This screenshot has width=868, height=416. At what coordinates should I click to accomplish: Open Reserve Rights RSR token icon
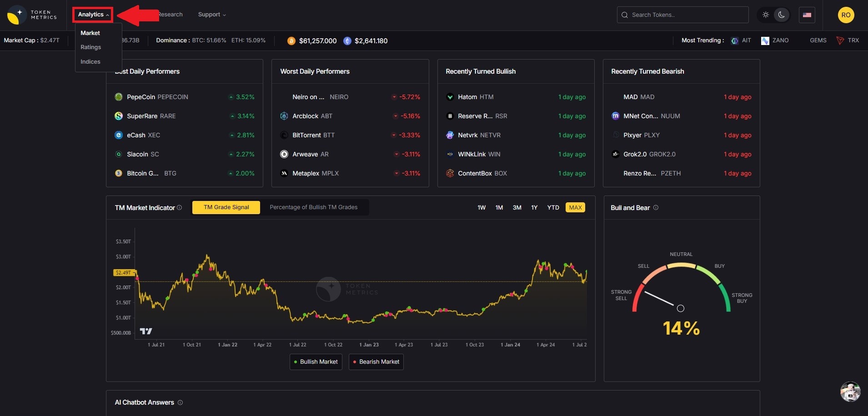click(x=450, y=116)
